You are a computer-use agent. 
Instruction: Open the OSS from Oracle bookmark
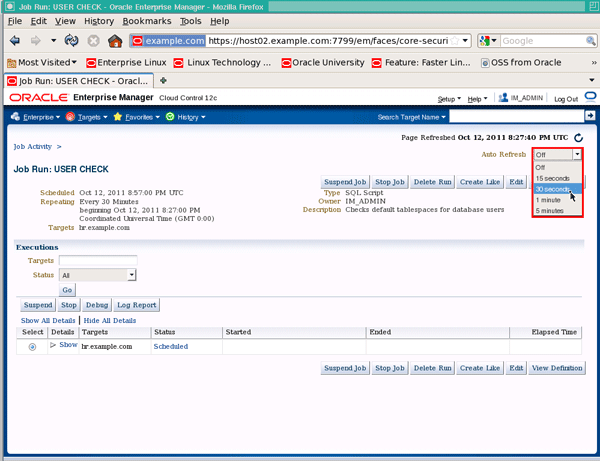521,62
